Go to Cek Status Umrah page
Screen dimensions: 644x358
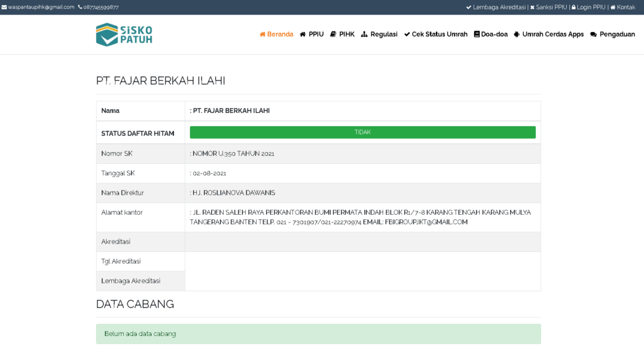point(440,35)
